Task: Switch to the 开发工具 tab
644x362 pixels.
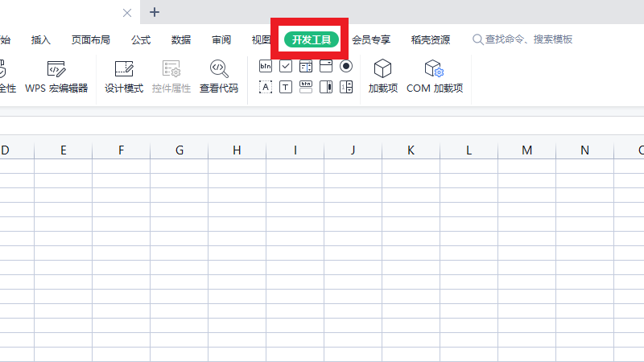Action: click(312, 39)
